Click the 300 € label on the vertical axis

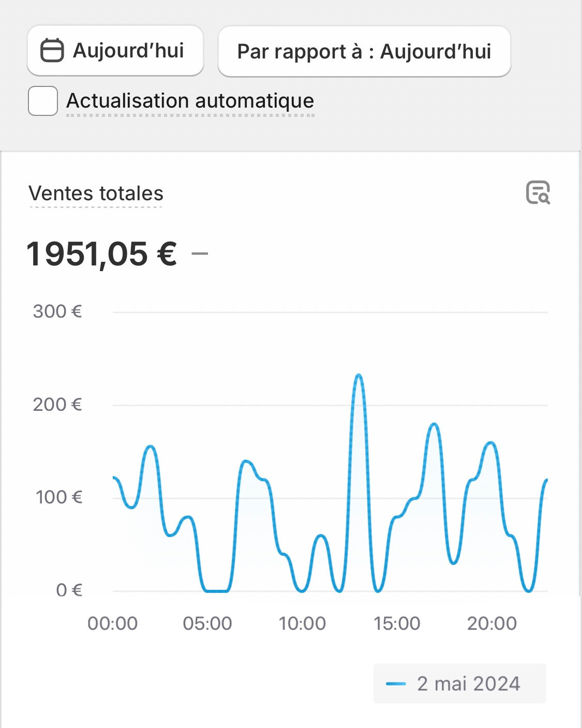click(x=57, y=311)
